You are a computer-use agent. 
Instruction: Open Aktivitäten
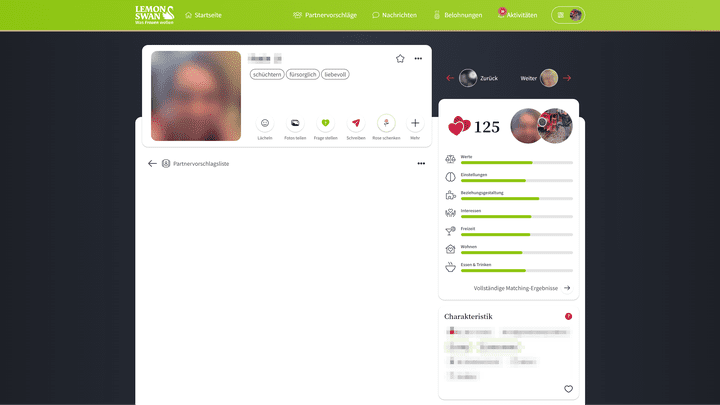click(x=518, y=15)
